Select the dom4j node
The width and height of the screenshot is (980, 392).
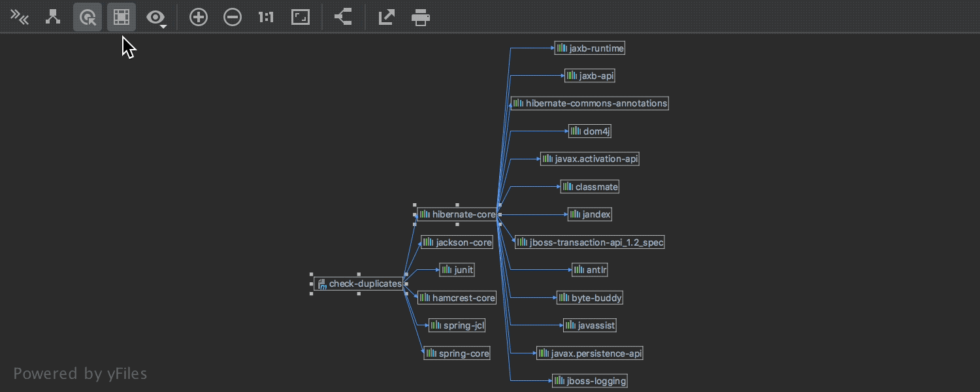coord(590,131)
